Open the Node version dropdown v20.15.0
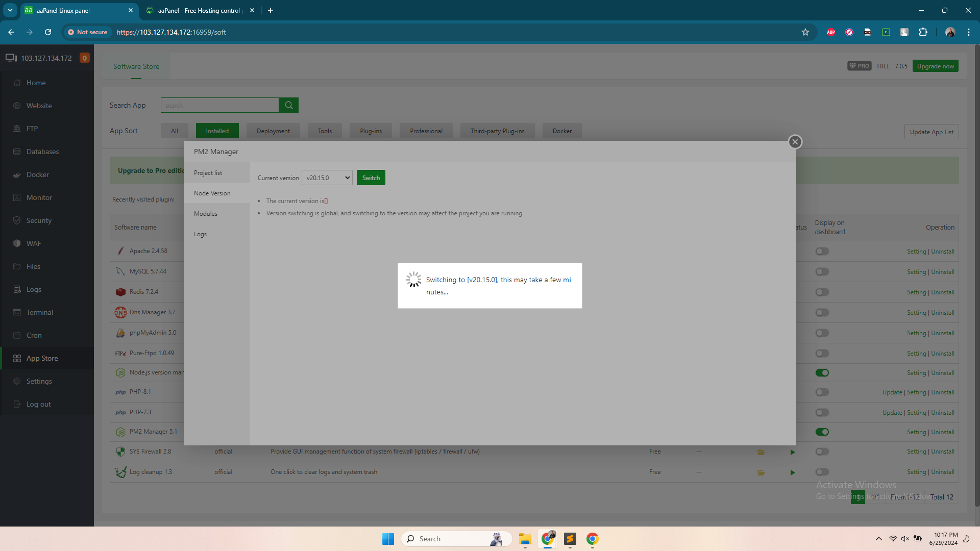This screenshot has height=551, width=980. 327,178
